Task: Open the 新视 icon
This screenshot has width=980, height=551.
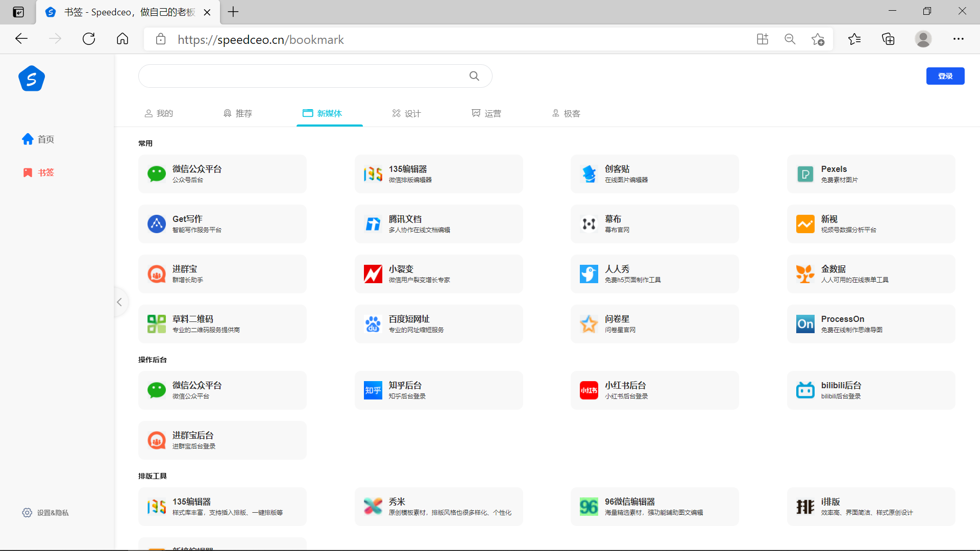Action: pos(805,224)
